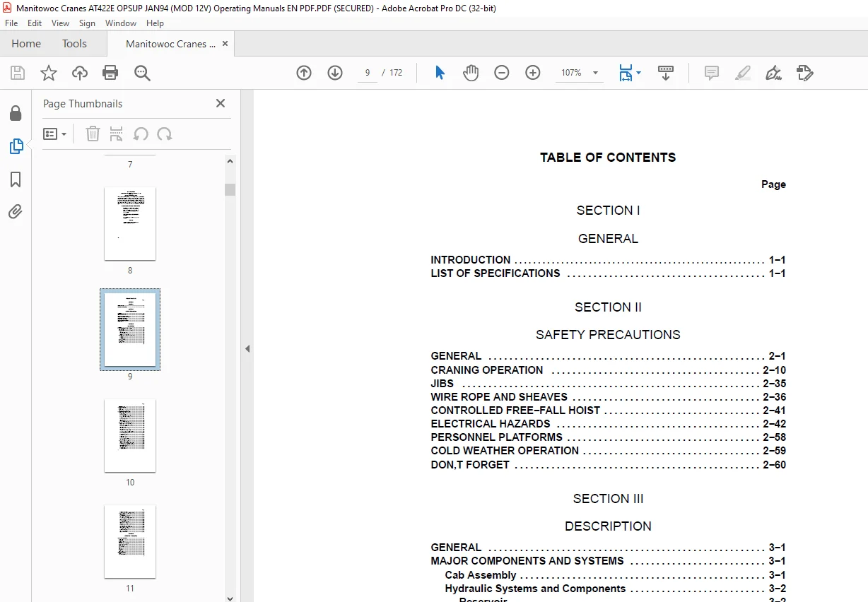Open the Attachments paperclip panel

pyautogui.click(x=16, y=211)
